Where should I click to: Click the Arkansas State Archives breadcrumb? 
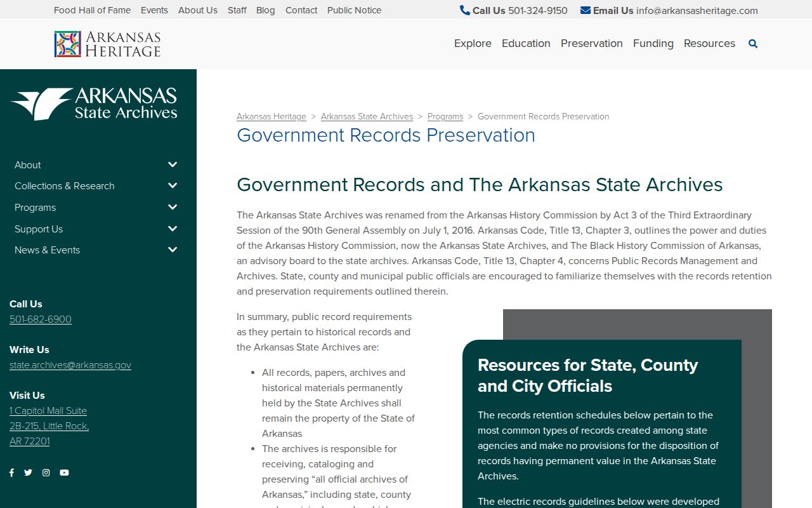tap(367, 116)
